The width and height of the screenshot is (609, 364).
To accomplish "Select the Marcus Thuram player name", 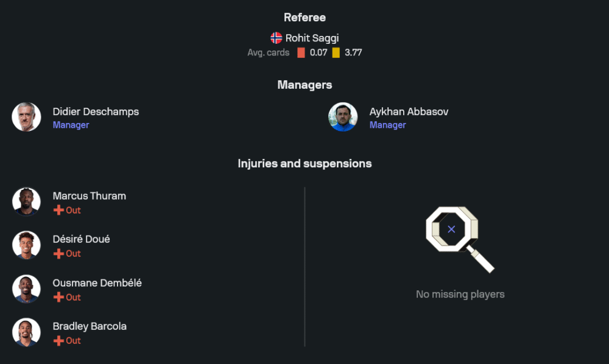I will pos(89,196).
